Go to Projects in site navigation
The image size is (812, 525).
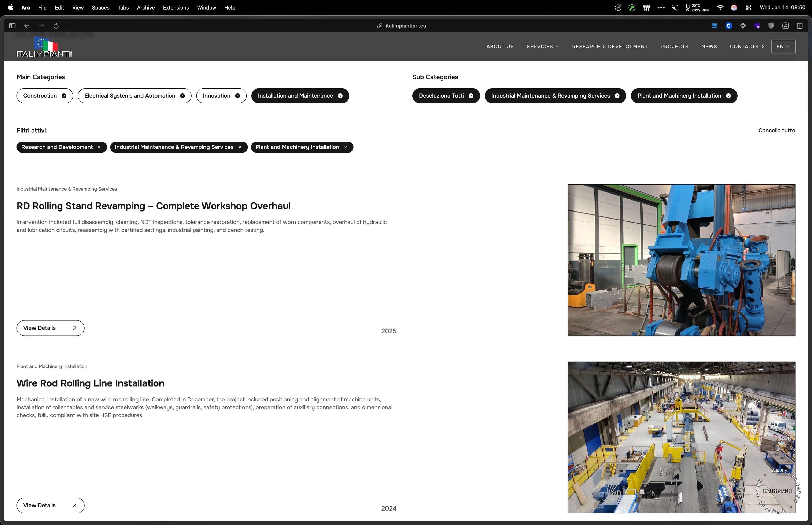click(x=674, y=47)
